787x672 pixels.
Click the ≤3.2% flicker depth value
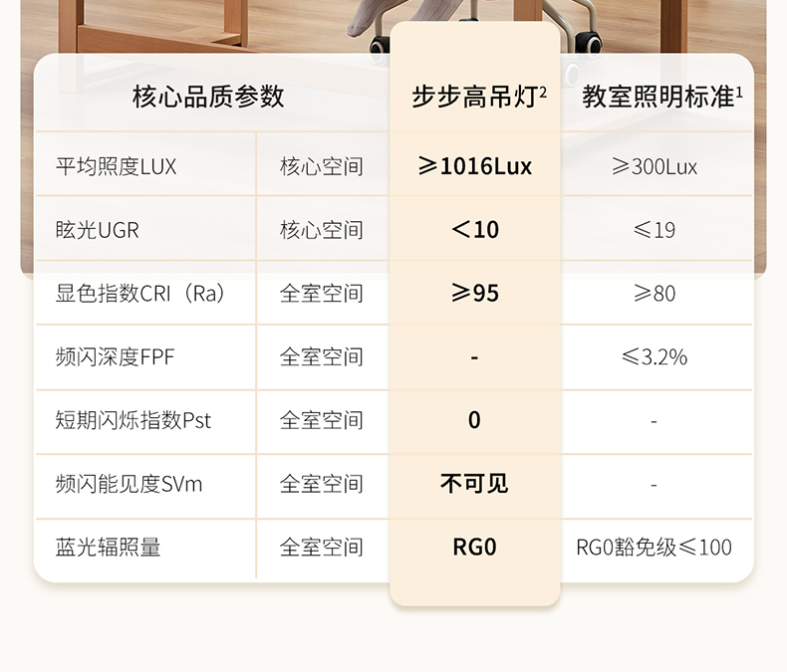[x=655, y=356]
